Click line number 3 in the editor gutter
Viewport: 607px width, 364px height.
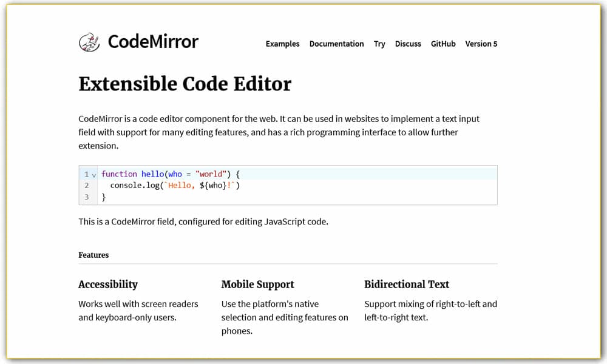[x=87, y=197]
